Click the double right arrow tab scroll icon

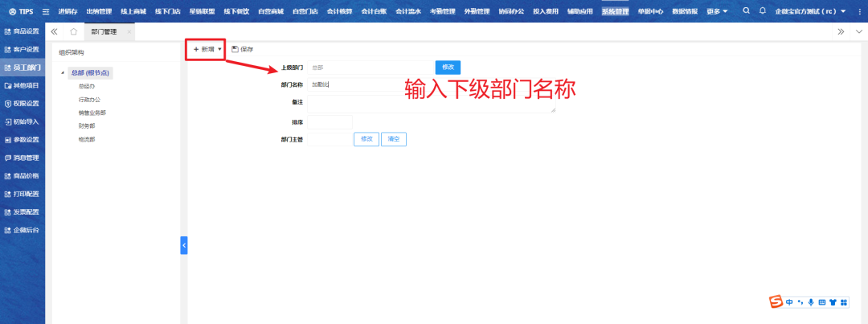click(841, 31)
